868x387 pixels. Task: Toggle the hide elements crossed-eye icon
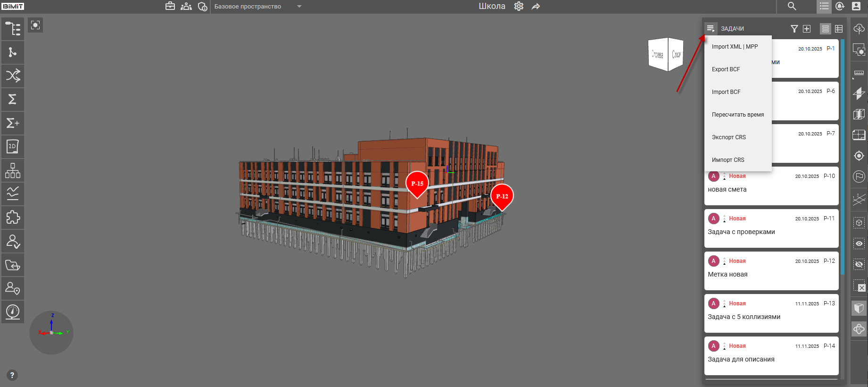tap(859, 264)
